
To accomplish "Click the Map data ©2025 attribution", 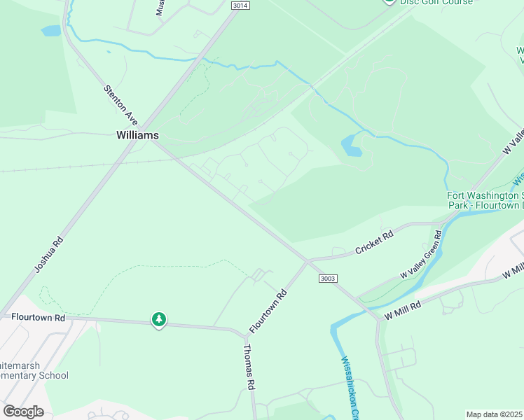I will [494, 414].
